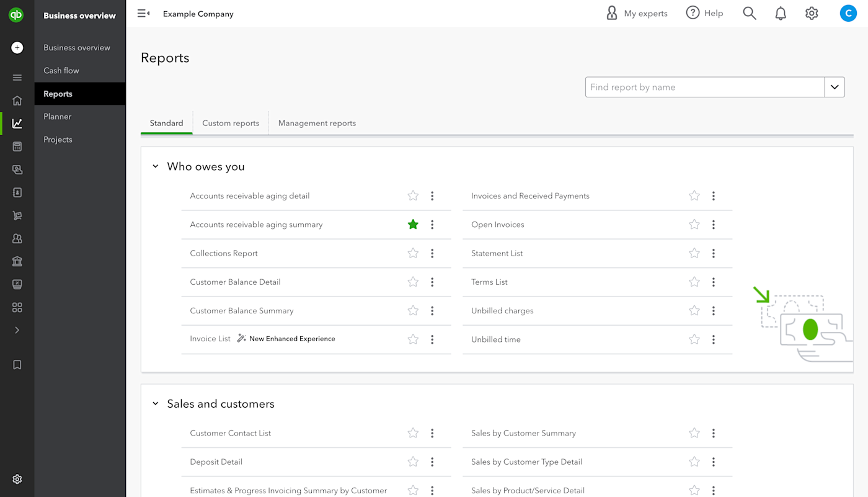Unfavorite Accounts receivable aging summary star

413,225
